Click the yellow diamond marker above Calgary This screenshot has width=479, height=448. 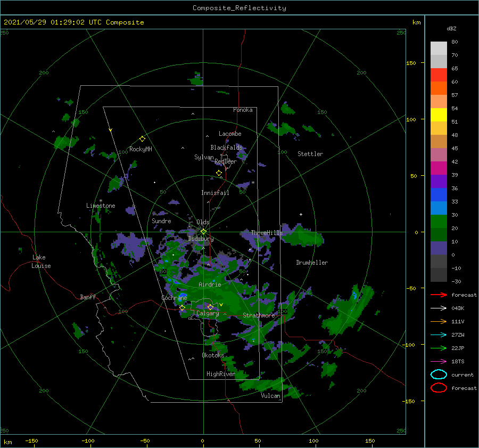pyautogui.click(x=210, y=307)
